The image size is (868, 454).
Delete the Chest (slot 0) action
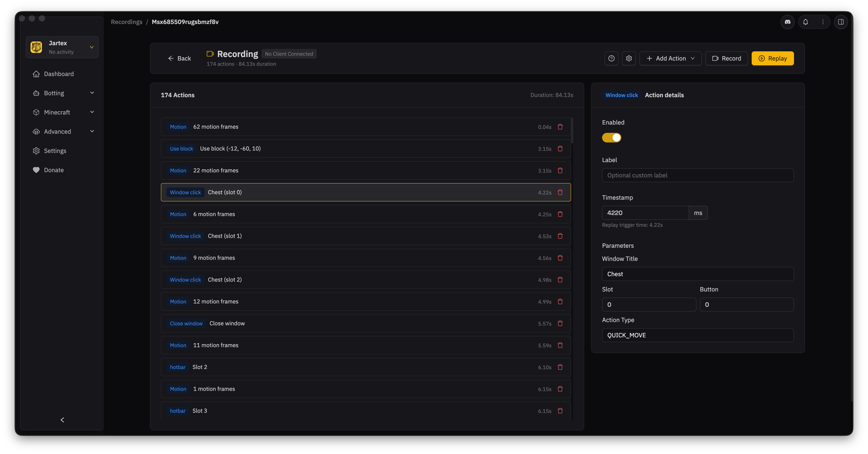(x=560, y=192)
